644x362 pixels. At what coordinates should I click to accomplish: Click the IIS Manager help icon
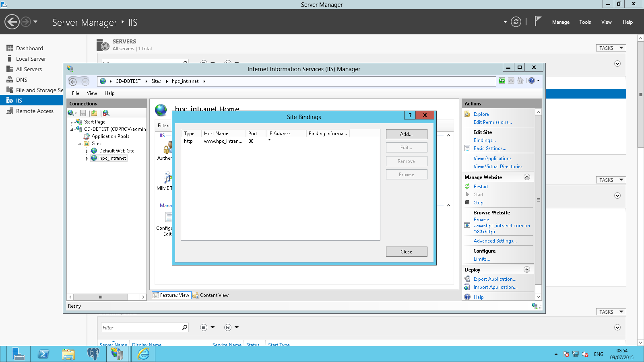[x=532, y=81]
